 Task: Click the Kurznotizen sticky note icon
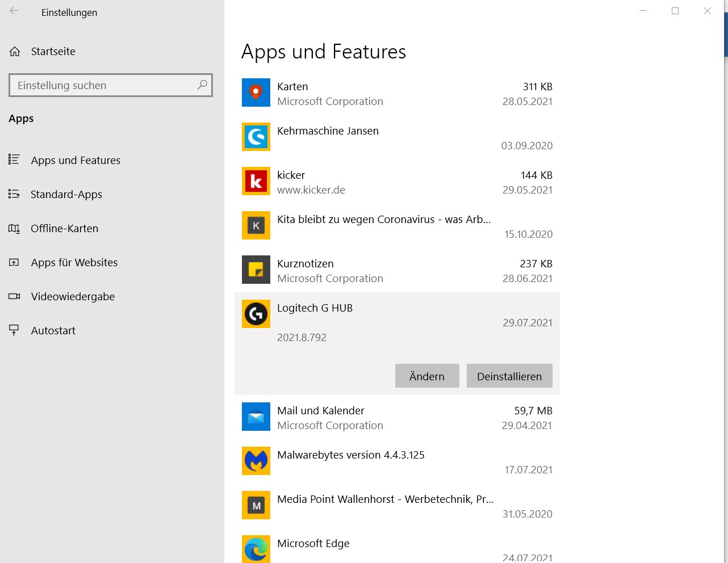(x=256, y=270)
